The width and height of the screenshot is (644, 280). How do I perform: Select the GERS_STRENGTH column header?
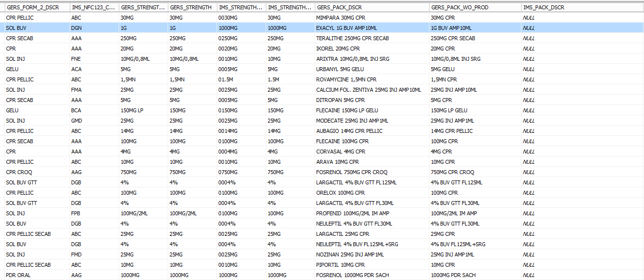(x=192, y=7)
